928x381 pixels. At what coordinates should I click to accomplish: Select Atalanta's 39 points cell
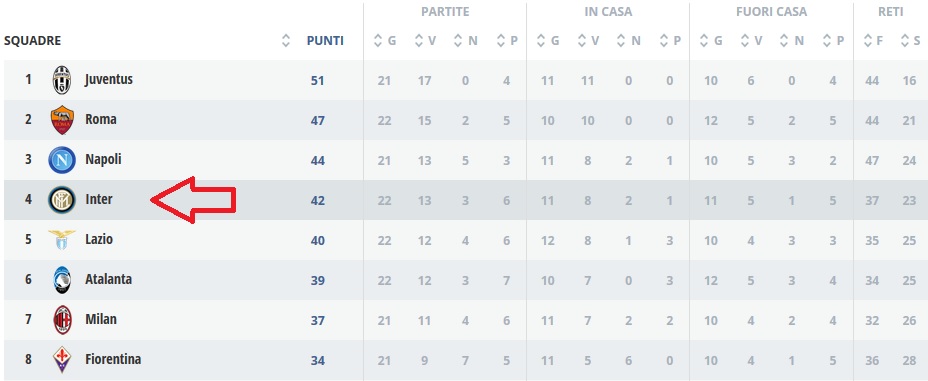[x=318, y=280]
